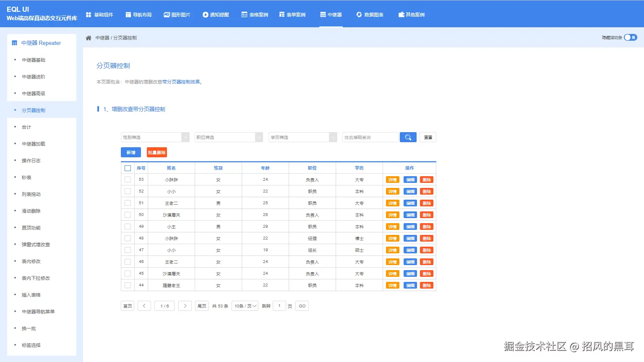Check the checkbox for row 51
This screenshot has width=644, height=362.
pyautogui.click(x=128, y=203)
